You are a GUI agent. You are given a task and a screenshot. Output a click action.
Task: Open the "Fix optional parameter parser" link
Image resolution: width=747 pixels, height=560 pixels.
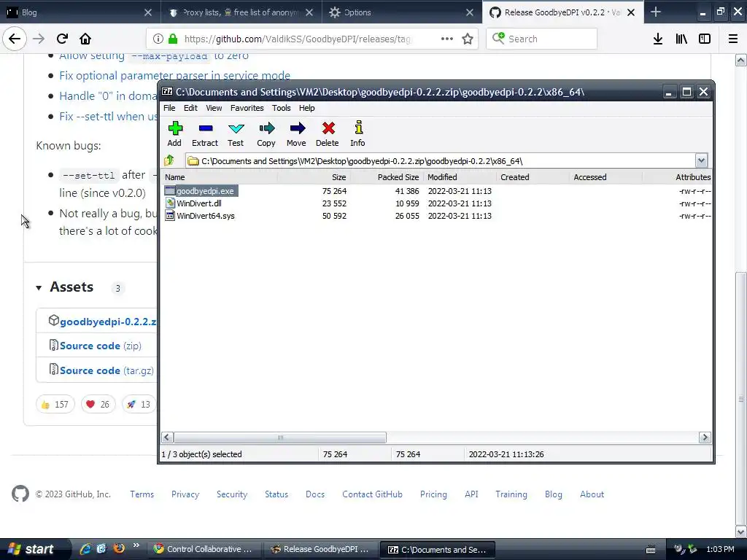click(175, 75)
